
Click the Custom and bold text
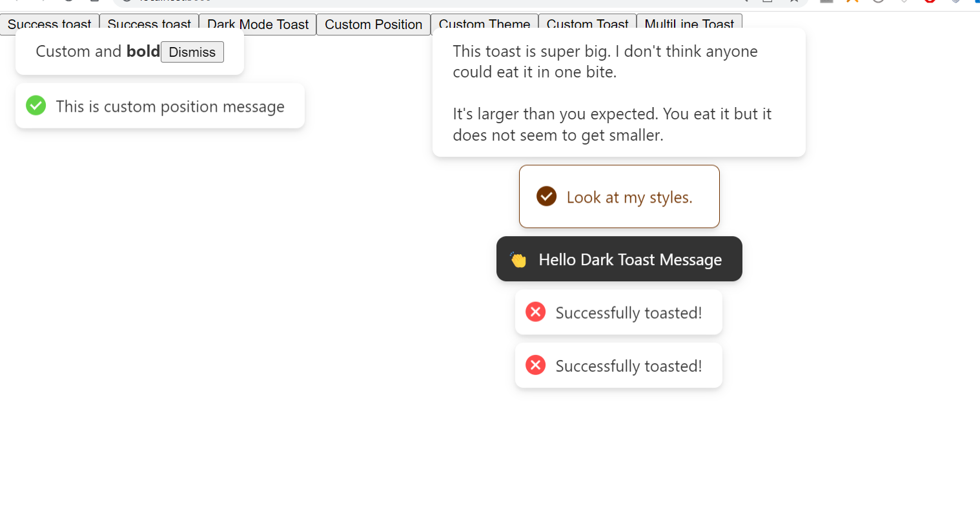pyautogui.click(x=97, y=51)
